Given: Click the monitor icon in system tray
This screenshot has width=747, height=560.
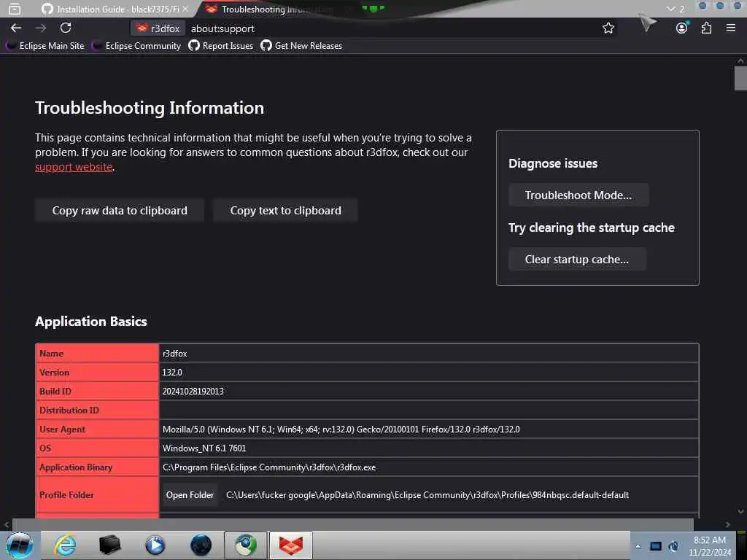Looking at the screenshot, I should click(656, 546).
